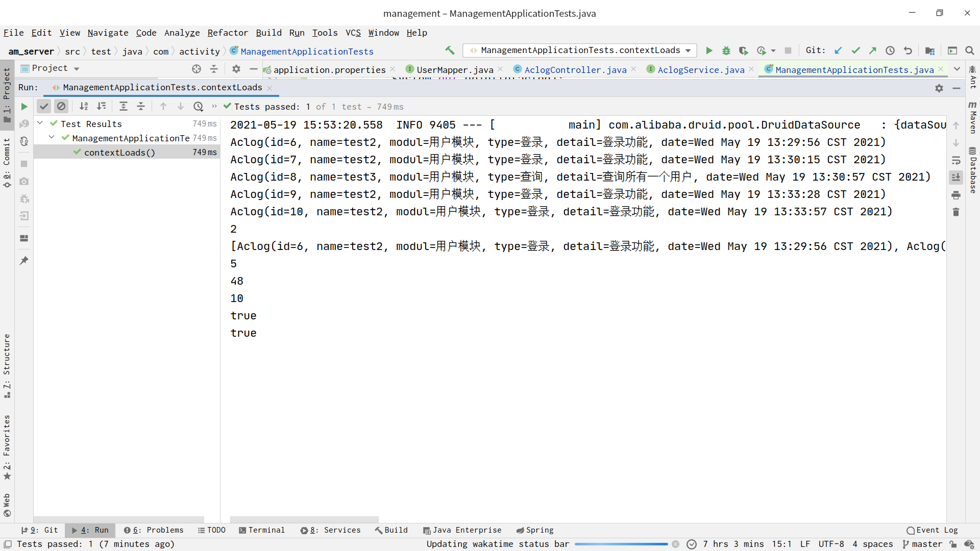Open Project panel options gear

click(x=236, y=68)
